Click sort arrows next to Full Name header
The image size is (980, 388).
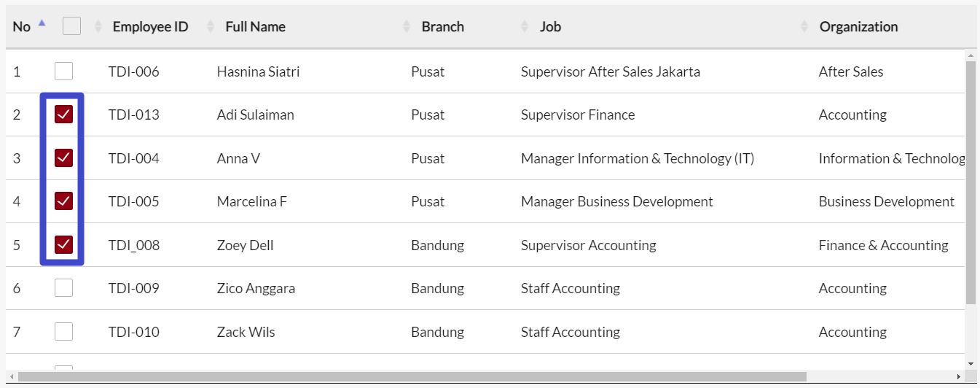[x=211, y=26]
